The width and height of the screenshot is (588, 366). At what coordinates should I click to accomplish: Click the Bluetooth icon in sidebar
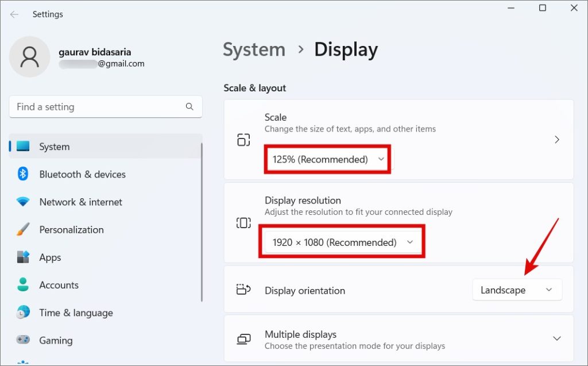(23, 174)
